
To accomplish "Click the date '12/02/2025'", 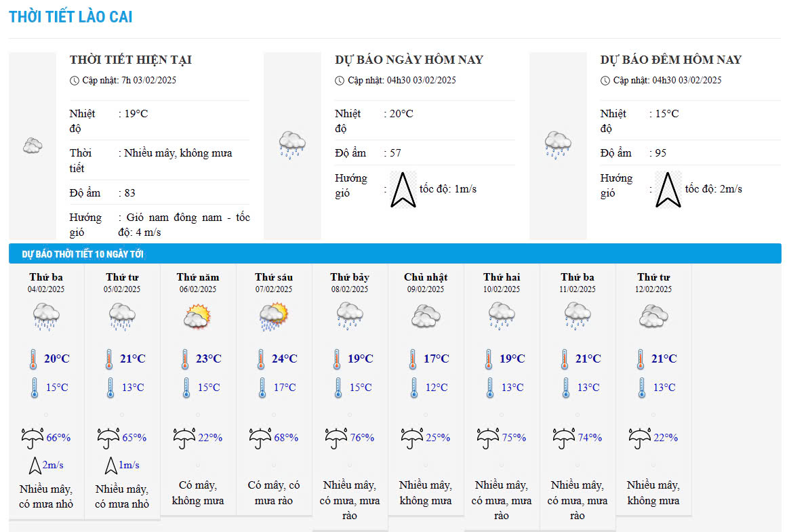I will click(653, 289).
